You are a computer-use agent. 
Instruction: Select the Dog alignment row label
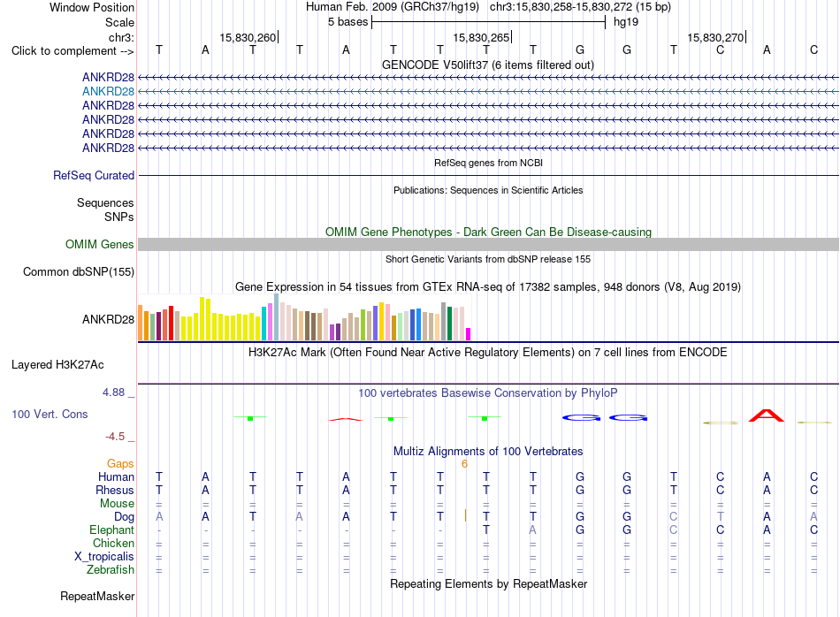coord(125,517)
